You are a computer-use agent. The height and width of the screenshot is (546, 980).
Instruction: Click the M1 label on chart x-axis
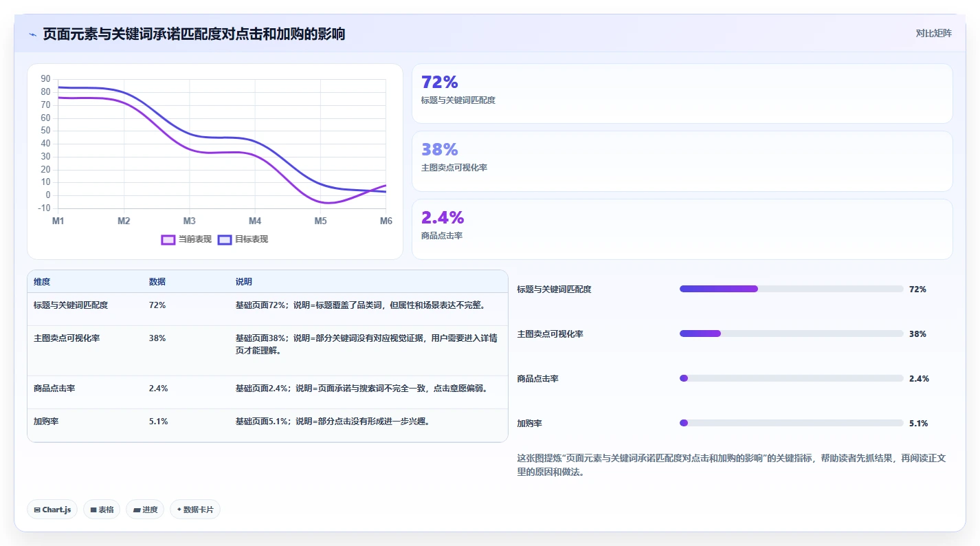pyautogui.click(x=58, y=221)
